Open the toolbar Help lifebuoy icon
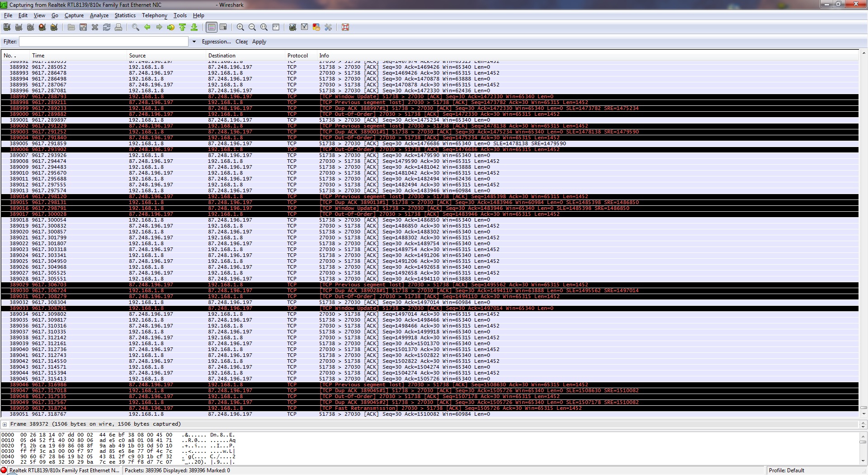868x475 pixels. tap(345, 28)
